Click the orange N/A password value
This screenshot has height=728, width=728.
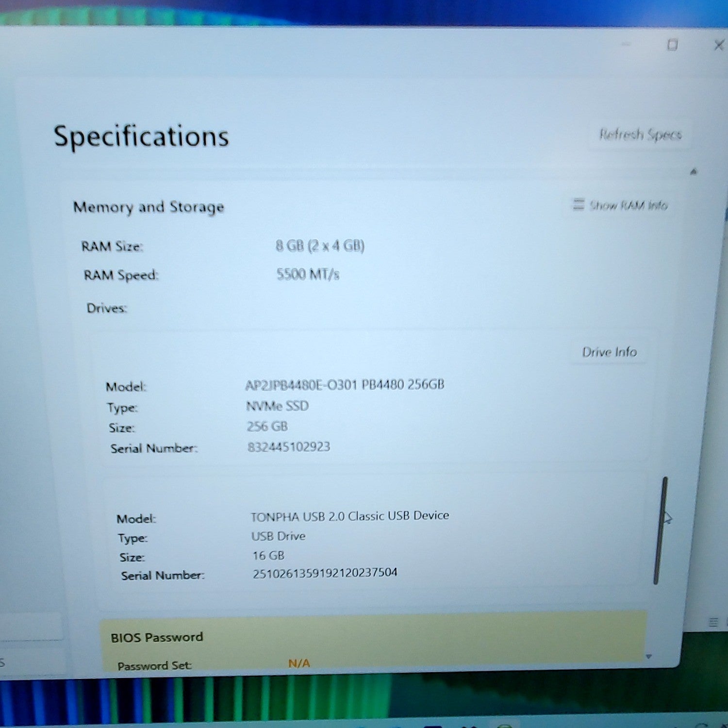[x=299, y=663]
